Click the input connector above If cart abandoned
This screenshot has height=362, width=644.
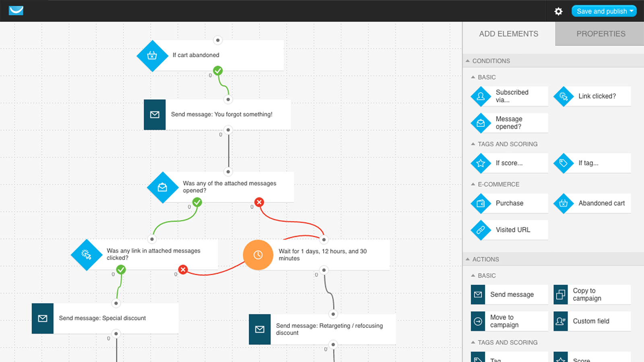pyautogui.click(x=218, y=40)
